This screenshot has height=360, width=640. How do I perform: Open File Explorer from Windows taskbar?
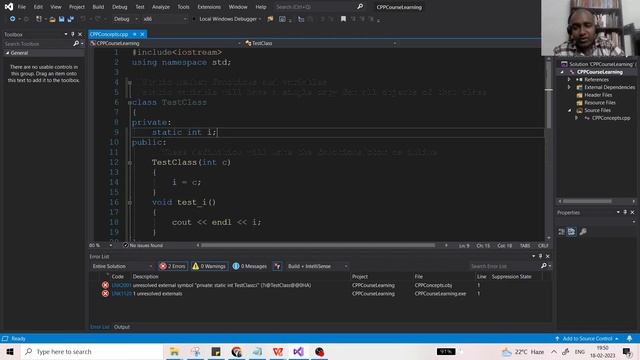[174, 351]
